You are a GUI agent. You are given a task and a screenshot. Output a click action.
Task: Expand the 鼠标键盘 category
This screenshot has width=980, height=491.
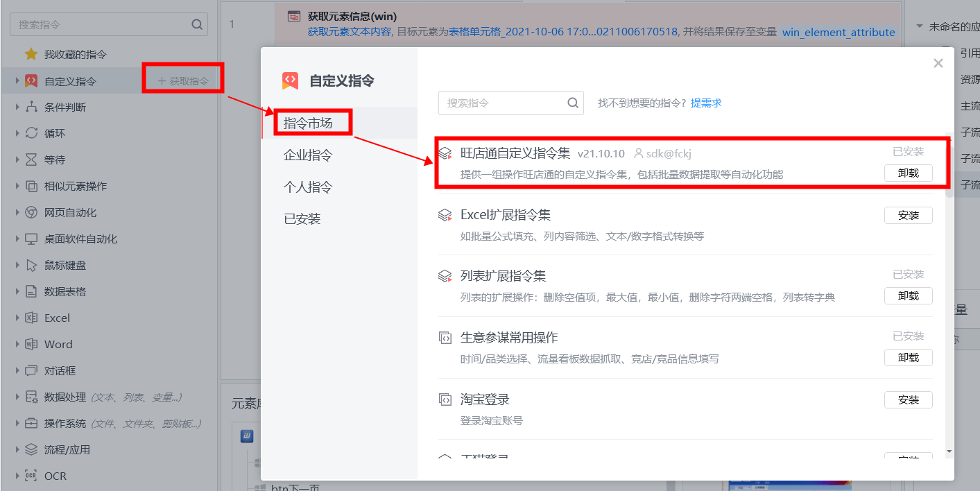click(17, 265)
